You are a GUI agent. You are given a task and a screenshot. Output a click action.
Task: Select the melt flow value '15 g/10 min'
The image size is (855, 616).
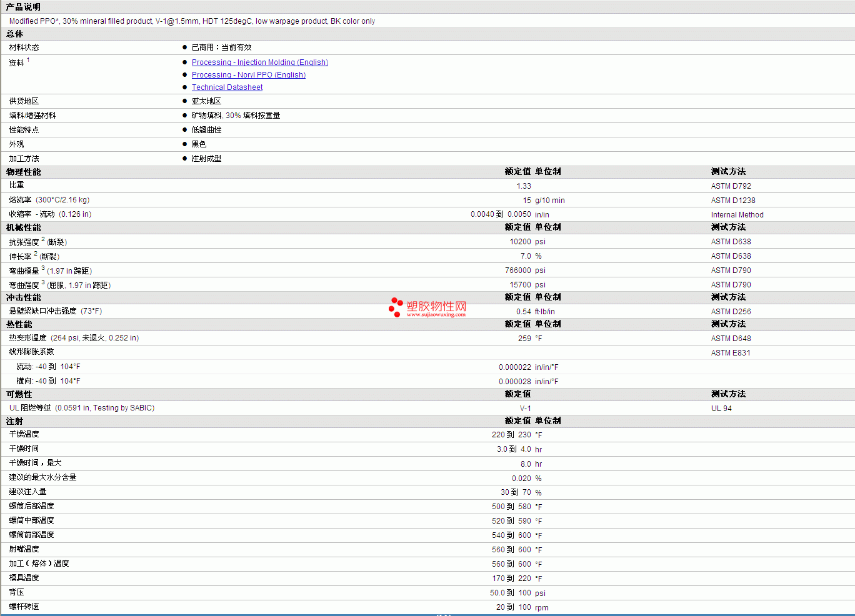click(544, 201)
